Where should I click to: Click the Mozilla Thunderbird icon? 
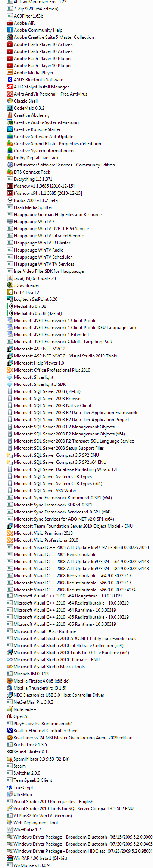(10, 688)
